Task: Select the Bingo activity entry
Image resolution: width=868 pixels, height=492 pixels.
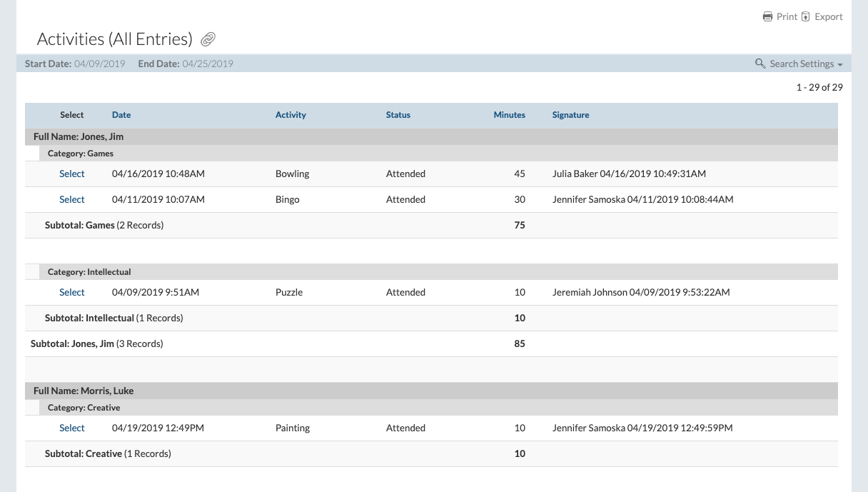Action: click(x=71, y=200)
